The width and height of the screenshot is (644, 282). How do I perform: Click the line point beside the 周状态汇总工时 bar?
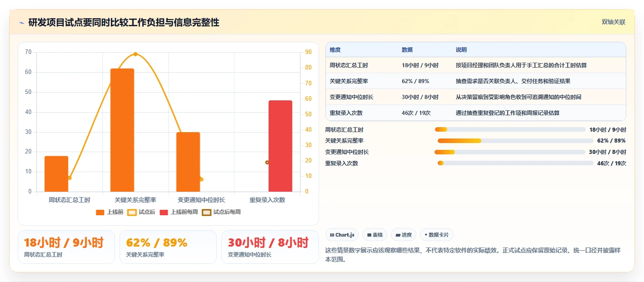point(70,178)
